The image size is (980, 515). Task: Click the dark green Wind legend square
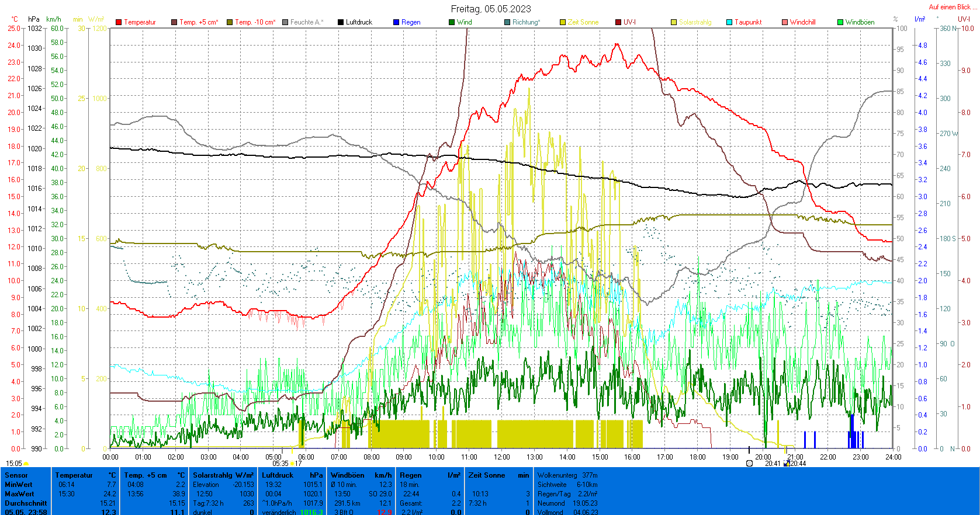(452, 22)
